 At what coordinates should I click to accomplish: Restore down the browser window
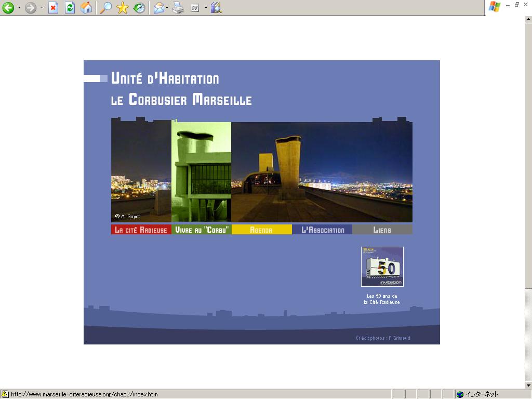pyautogui.click(x=517, y=5)
